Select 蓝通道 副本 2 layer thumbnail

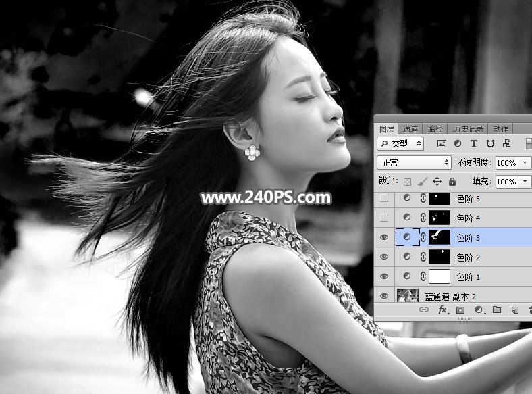pyautogui.click(x=408, y=295)
